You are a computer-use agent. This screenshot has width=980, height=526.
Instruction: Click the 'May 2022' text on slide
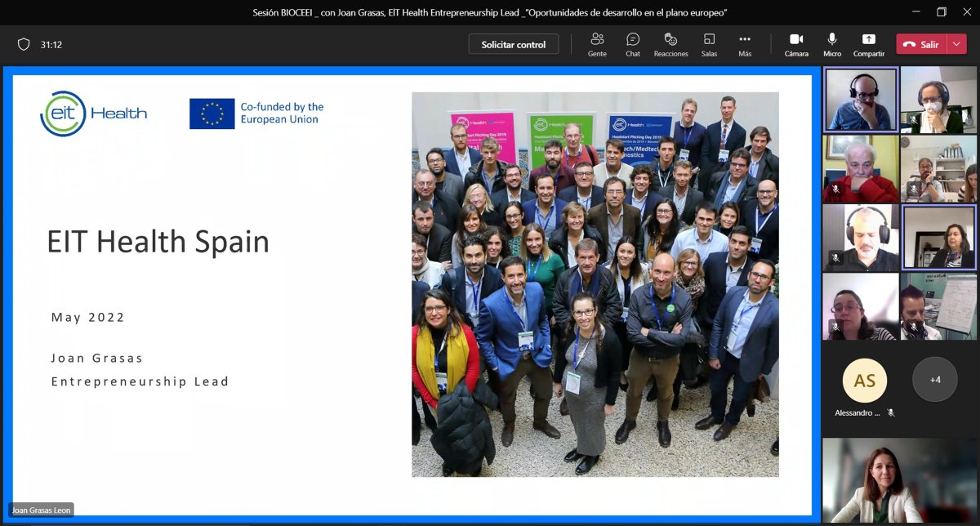(88, 318)
